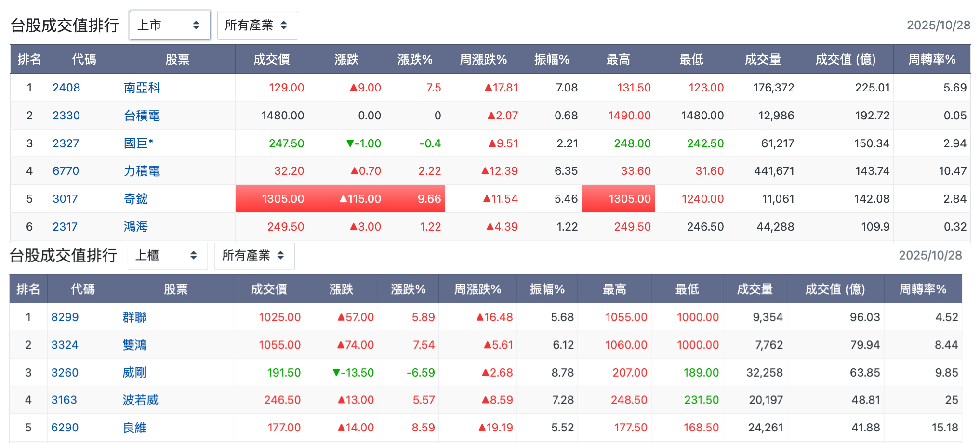Open the 台積電 stock link

(142, 116)
